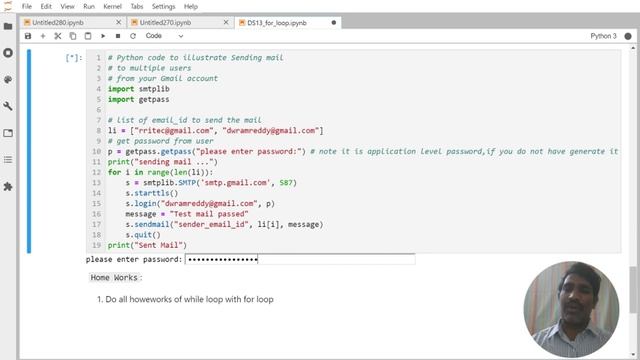Click the presenter webcam thumbnail
640x360 pixels.
(x=571, y=309)
